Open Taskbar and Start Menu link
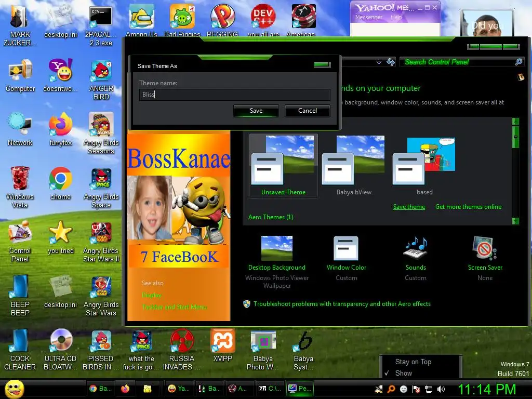The height and width of the screenshot is (399, 532). pyautogui.click(x=175, y=307)
